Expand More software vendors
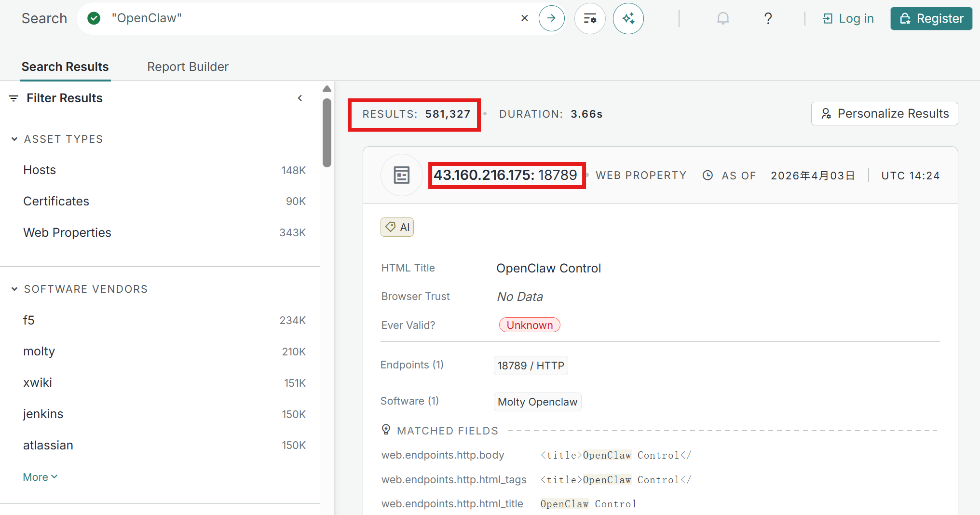 pyautogui.click(x=40, y=477)
